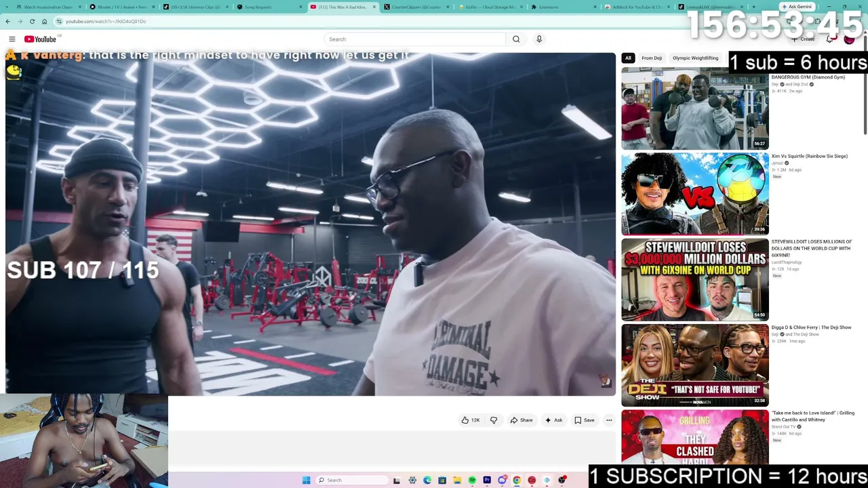
Task: Switch to the Song Requests tab
Action: 269,7
